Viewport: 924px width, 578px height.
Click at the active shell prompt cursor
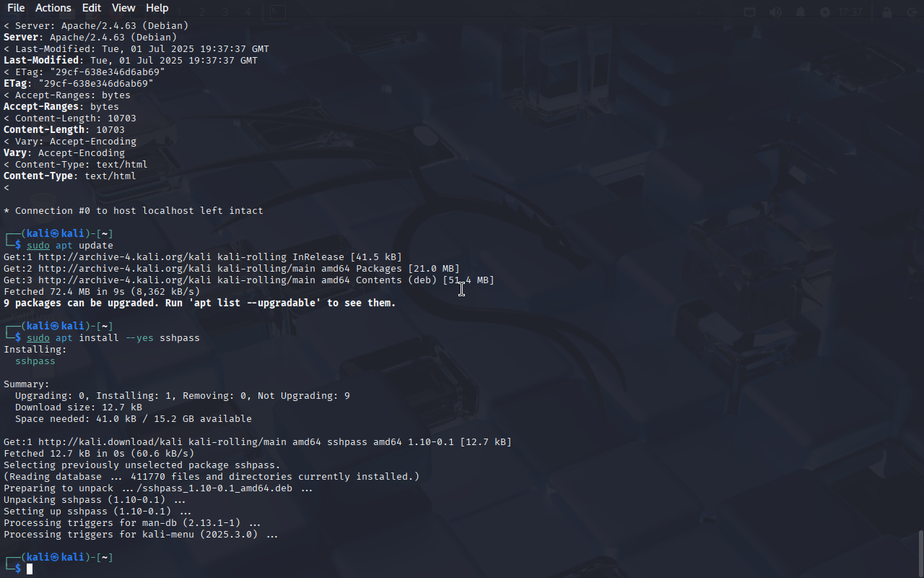pos(30,569)
